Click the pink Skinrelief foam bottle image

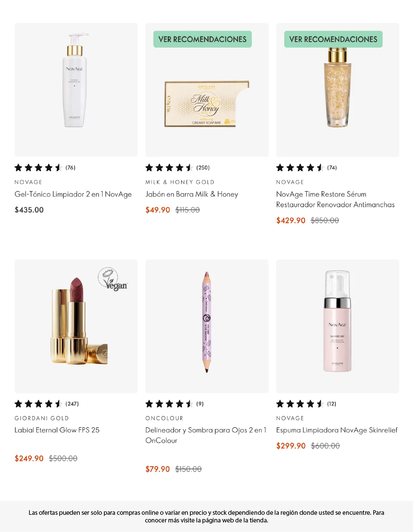[x=337, y=321]
